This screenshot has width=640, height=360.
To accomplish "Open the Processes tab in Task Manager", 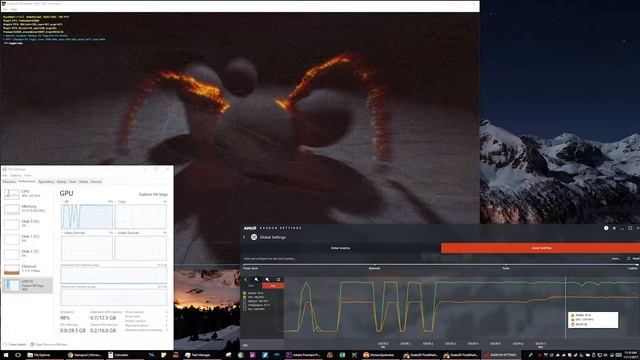I will 9,182.
